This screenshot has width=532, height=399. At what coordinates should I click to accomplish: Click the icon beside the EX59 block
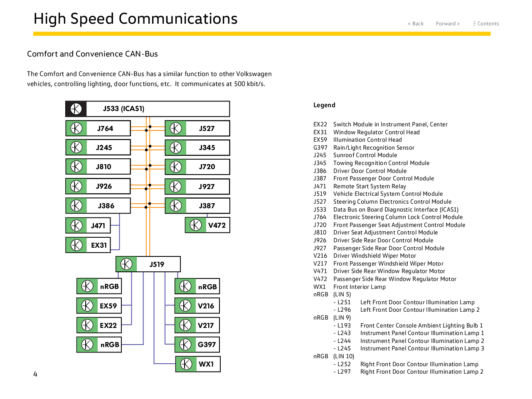pos(87,306)
